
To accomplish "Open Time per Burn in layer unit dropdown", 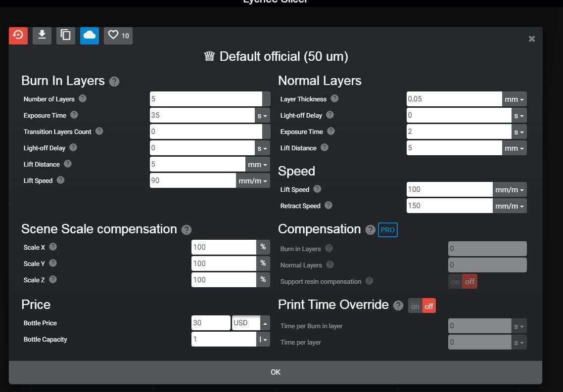I will coord(519,326).
